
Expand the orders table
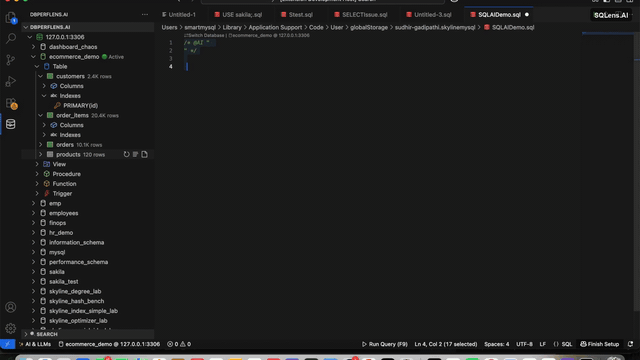coord(40,145)
